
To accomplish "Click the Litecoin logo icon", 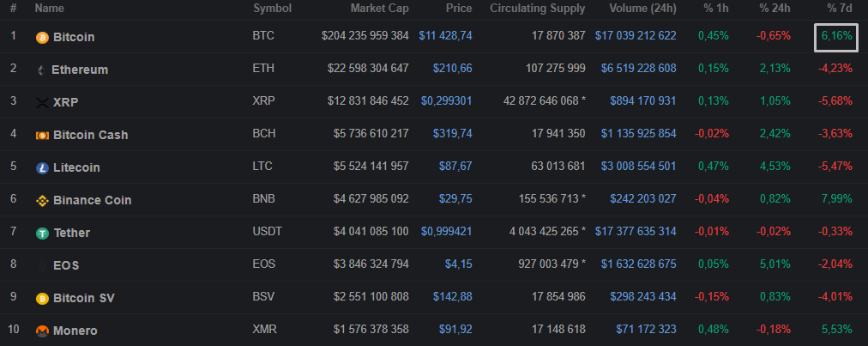I will click(x=42, y=168).
